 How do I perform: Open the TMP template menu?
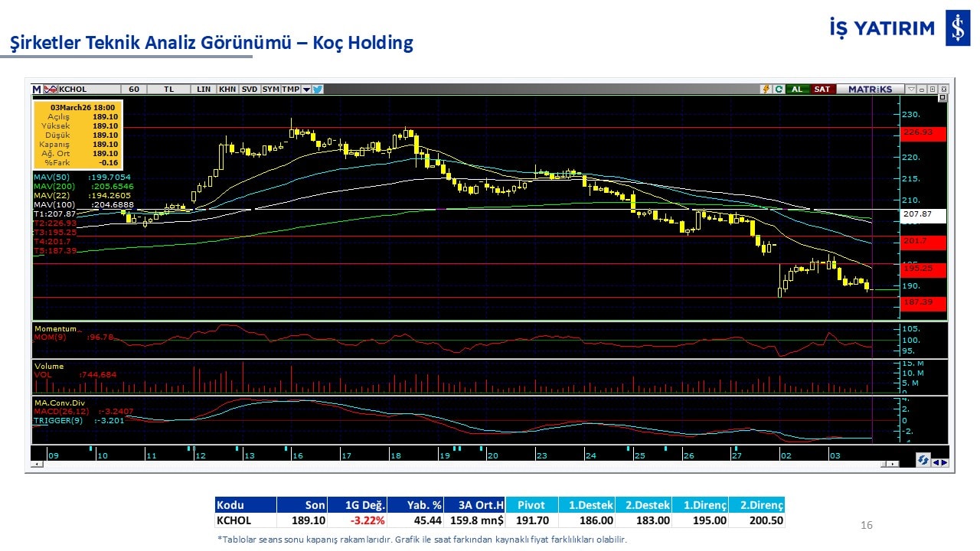click(290, 89)
